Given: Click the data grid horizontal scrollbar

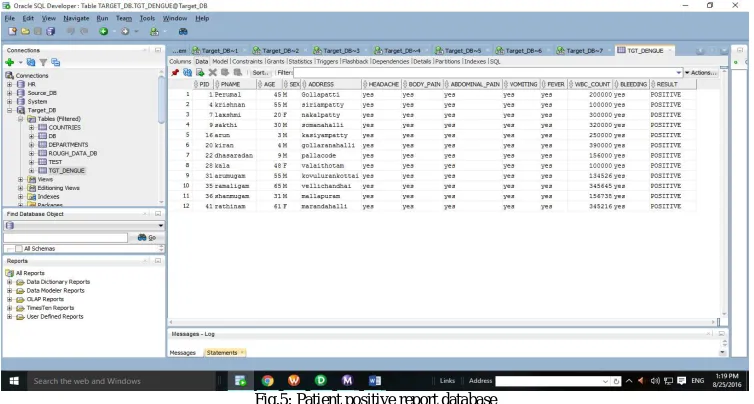Looking at the screenshot, I should pyautogui.click(x=442, y=322).
